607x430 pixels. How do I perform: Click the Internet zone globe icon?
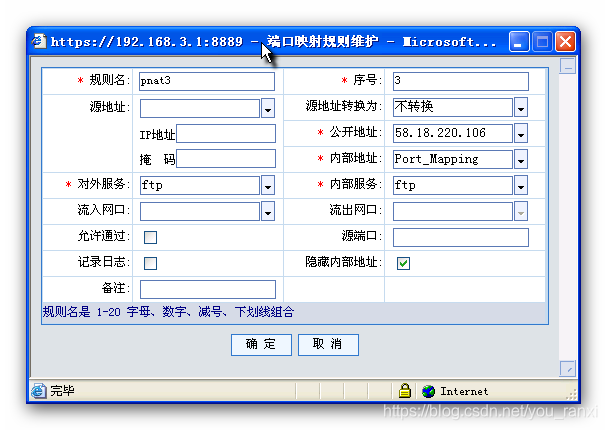[429, 391]
